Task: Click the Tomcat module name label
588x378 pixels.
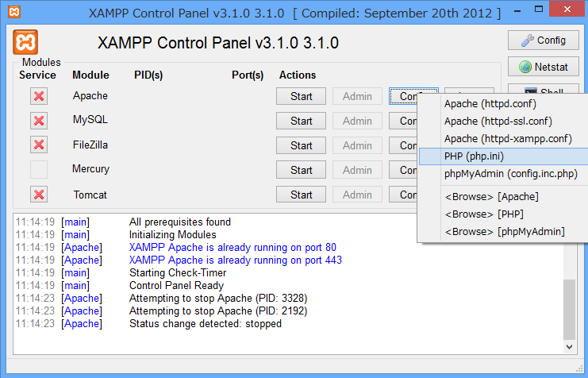Action: click(x=90, y=195)
